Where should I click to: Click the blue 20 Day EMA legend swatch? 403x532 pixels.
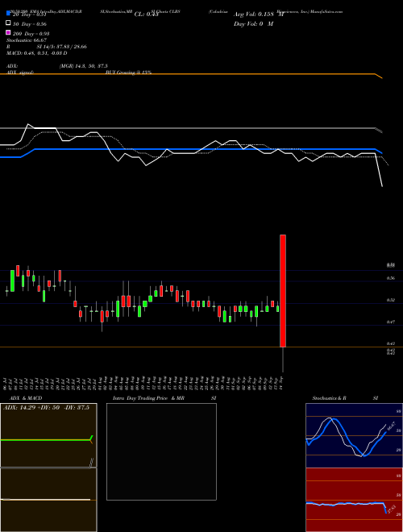click(8, 13)
